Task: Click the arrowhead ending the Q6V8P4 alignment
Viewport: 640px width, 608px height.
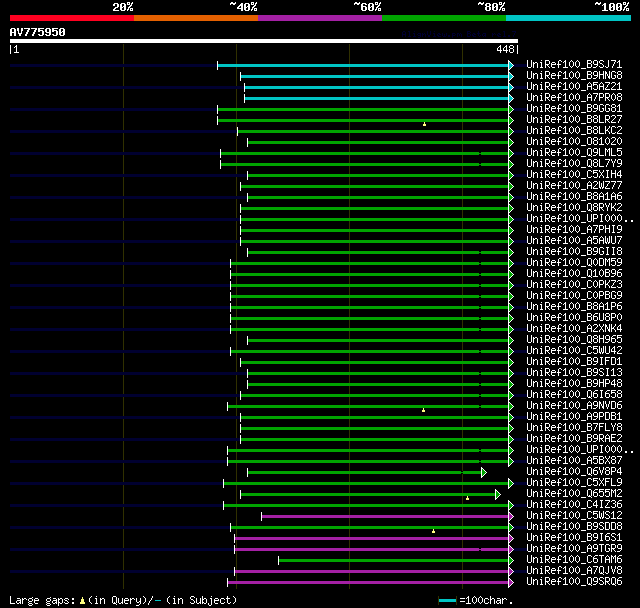Action: pyautogui.click(x=484, y=473)
